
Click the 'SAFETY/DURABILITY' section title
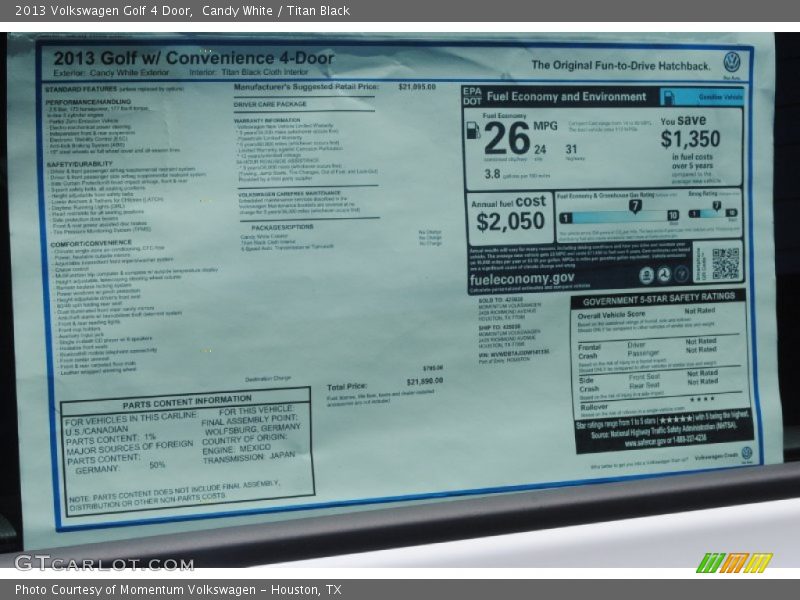80,164
